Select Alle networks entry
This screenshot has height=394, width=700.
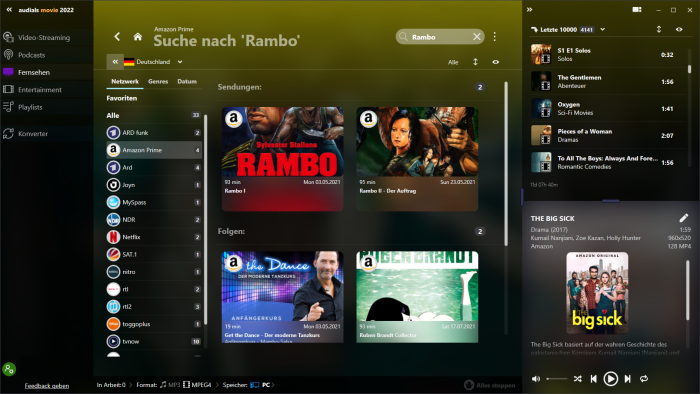154,115
